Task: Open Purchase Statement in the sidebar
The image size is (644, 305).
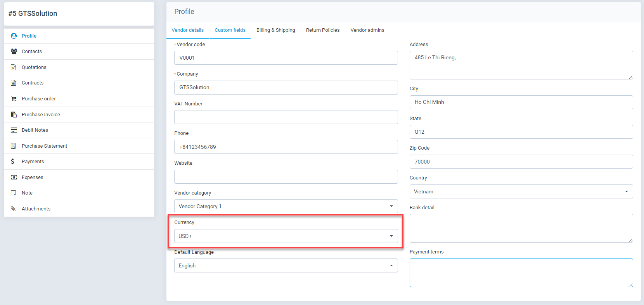Action: click(x=44, y=146)
